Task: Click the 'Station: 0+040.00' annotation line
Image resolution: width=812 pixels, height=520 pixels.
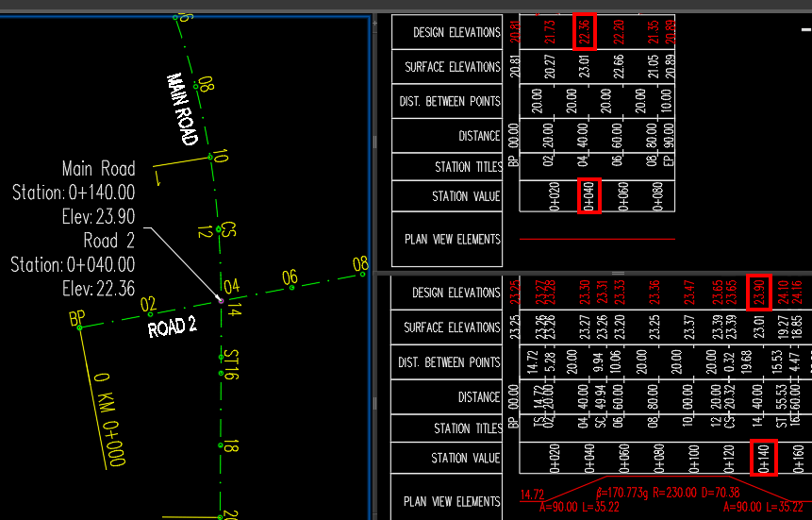Action: coord(73,264)
